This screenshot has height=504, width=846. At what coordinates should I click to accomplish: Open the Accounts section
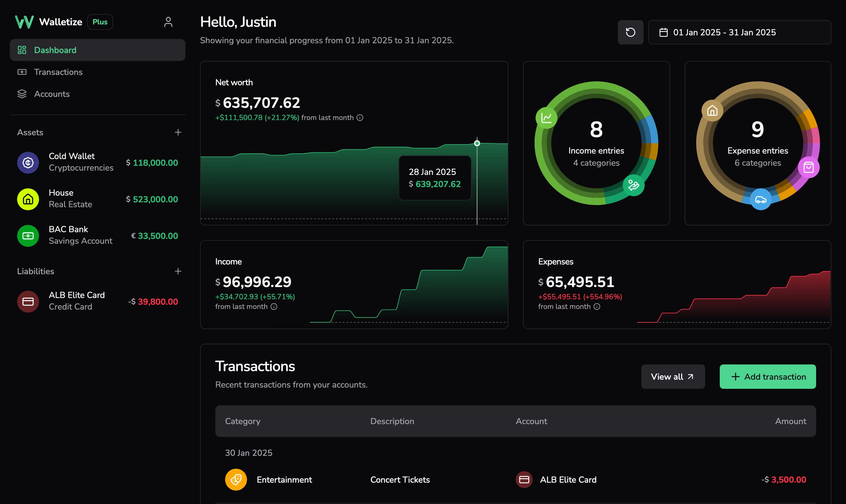pos(52,94)
